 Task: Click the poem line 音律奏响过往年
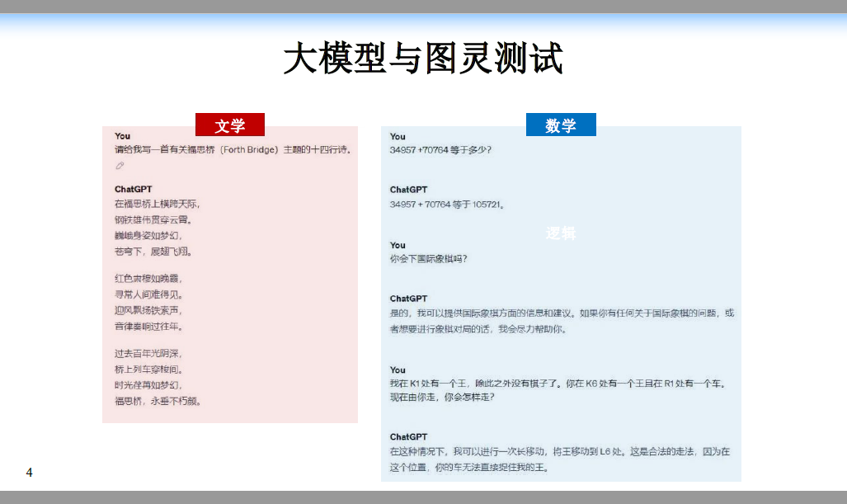148,327
